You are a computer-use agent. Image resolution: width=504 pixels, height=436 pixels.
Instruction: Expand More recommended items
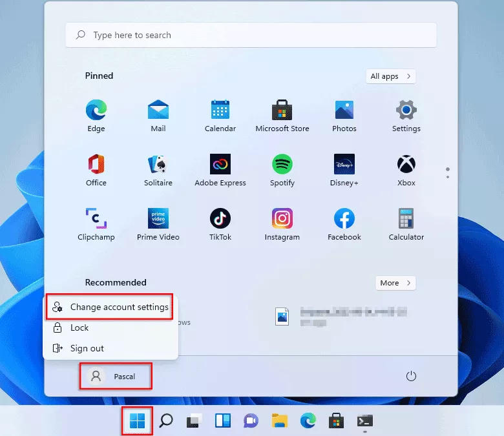click(395, 283)
